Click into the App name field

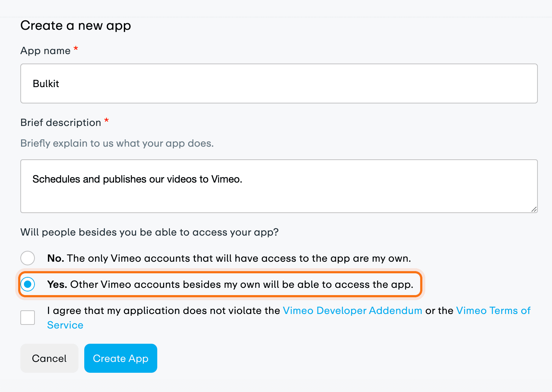(x=279, y=83)
